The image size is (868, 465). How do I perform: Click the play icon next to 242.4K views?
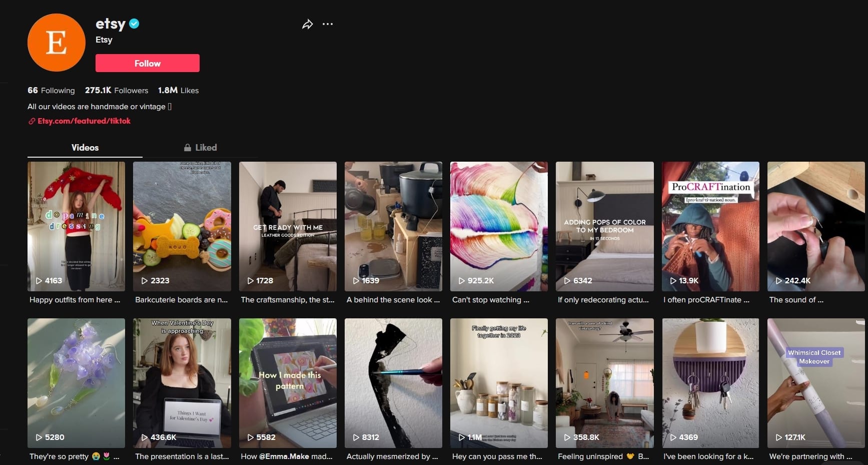pos(778,281)
